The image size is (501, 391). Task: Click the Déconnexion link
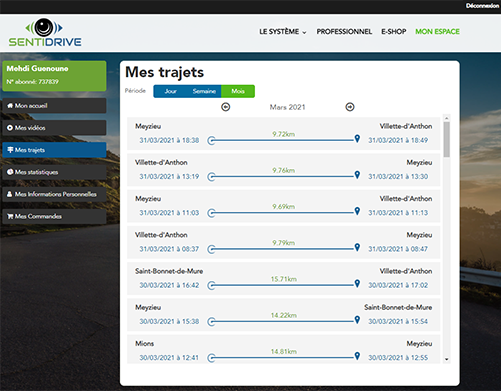[482, 6]
